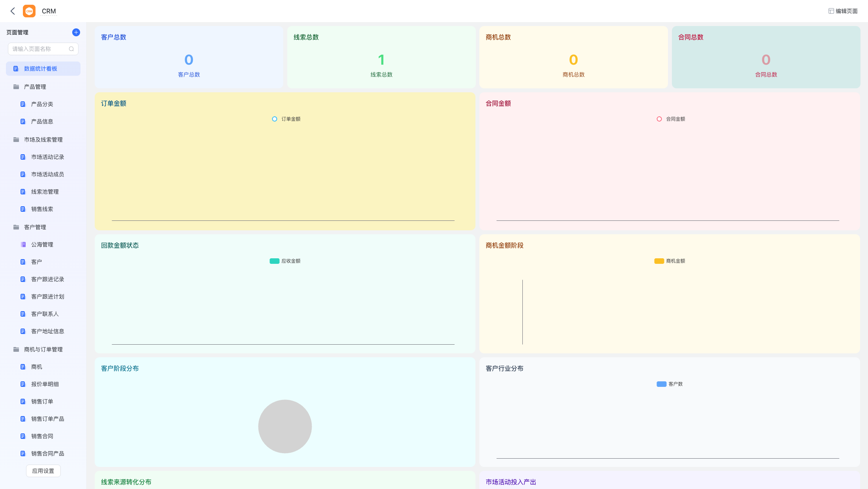The image size is (868, 489).
Task: Click the 应用设置 button
Action: (x=43, y=471)
